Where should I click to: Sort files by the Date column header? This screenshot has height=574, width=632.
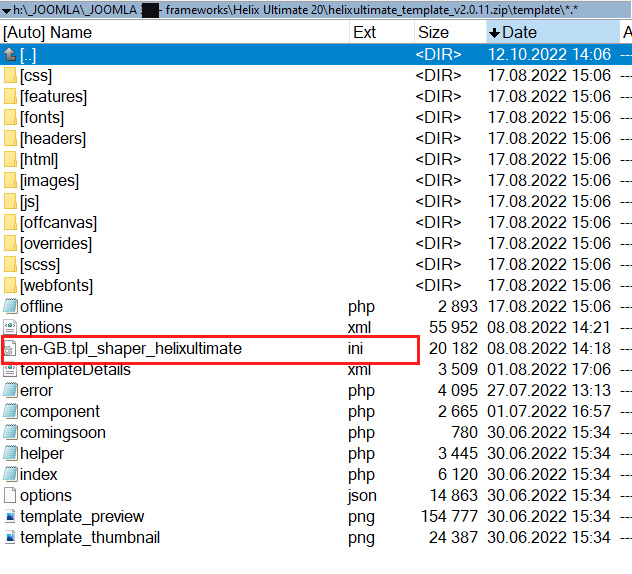(x=553, y=32)
